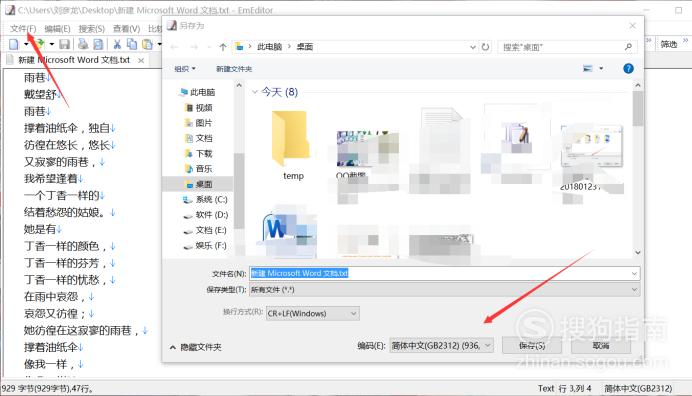
Task: Click the New file icon in EmEditor toolbar
Action: [14, 44]
